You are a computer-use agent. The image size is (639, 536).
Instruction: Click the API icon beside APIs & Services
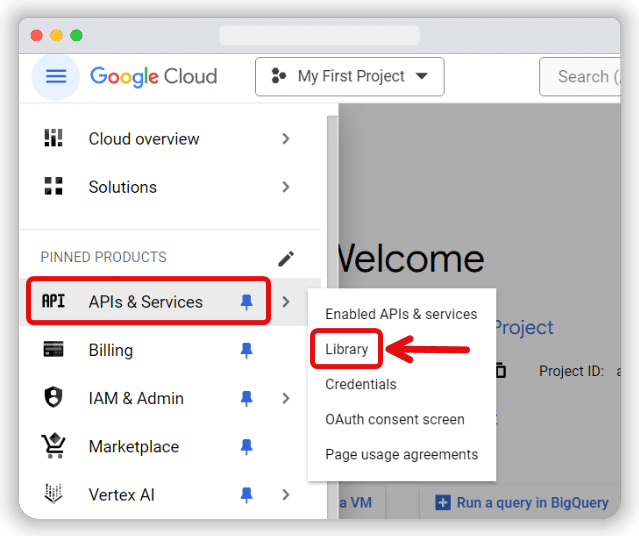[53, 301]
